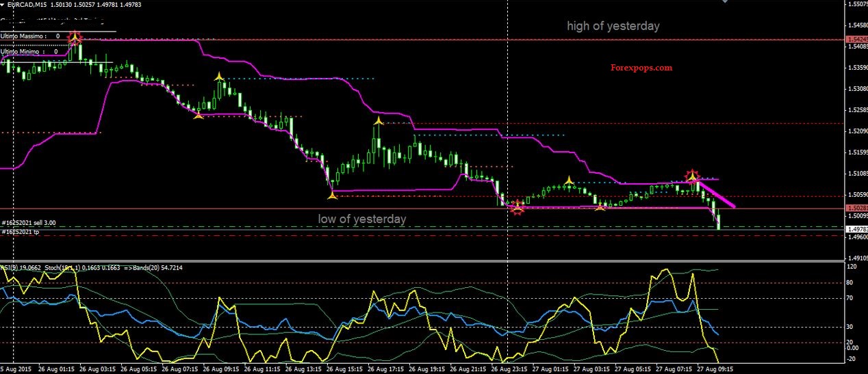Select the yellow arrow marker above the 26 Aug 17:15 peak
868x374 pixels.
379,121
